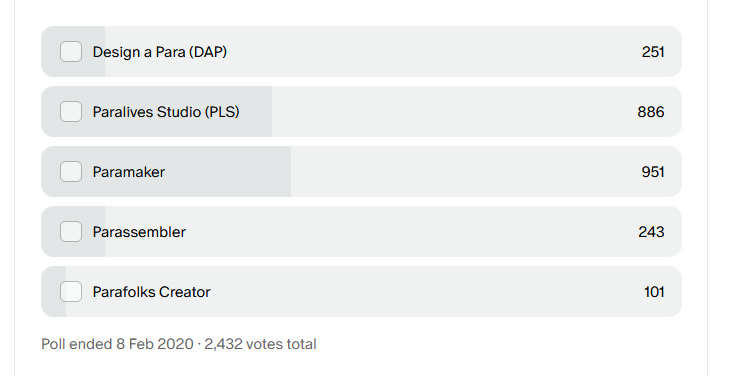Enable the Parassembler checkbox
The width and height of the screenshot is (741, 376).
(71, 231)
